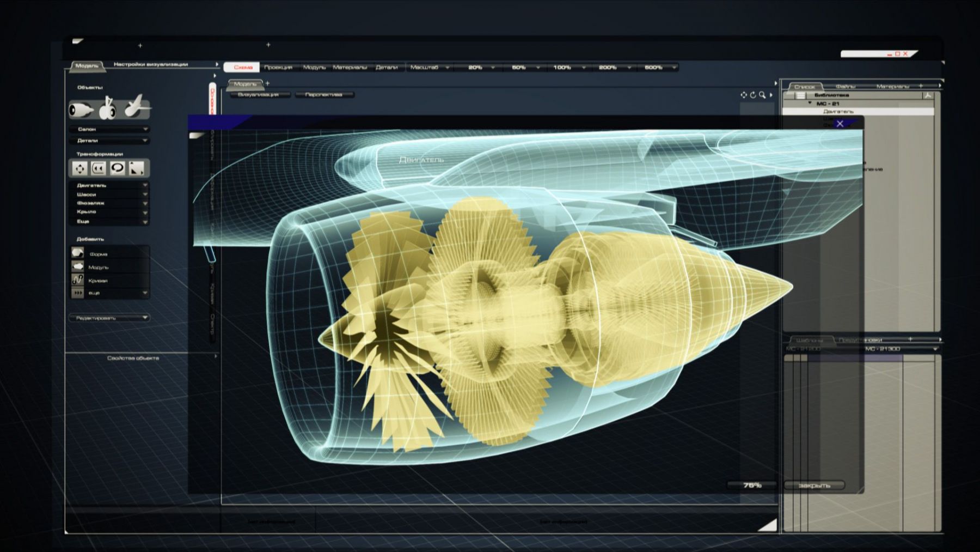Activate the scale transformation tool
This screenshot has height=552, width=980.
(x=136, y=169)
